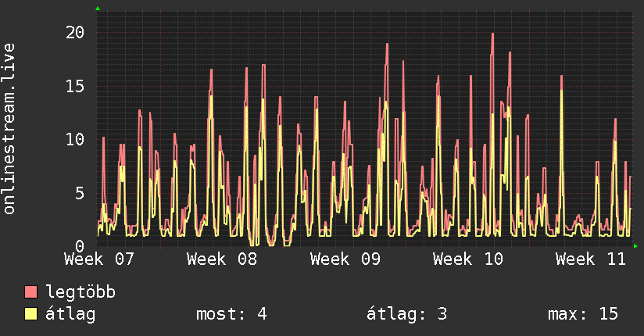Click the yellow átlag legend swatch
This screenshot has height=336, width=644.
[x=30, y=314]
